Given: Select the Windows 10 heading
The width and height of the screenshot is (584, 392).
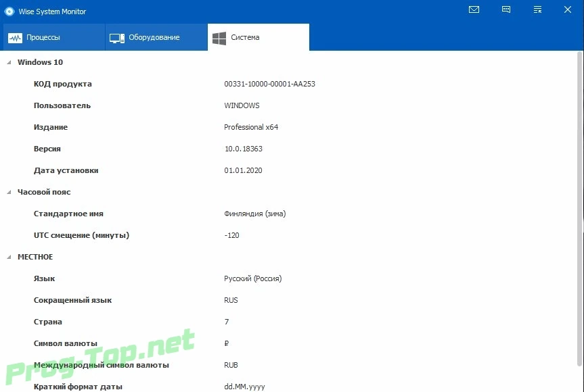Looking at the screenshot, I should coord(40,62).
